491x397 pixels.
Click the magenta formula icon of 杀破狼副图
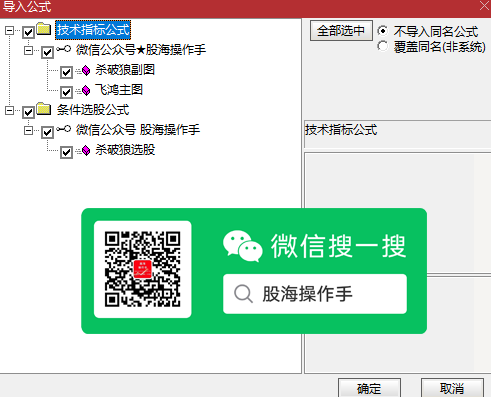[86, 70]
